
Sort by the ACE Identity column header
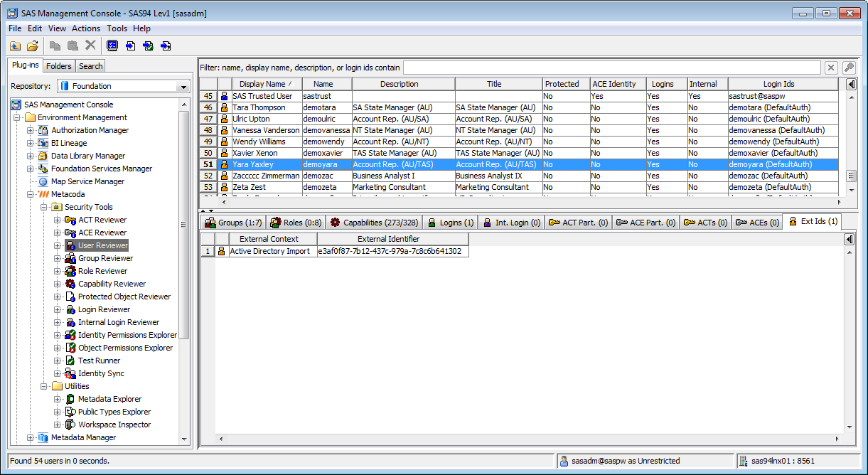click(x=618, y=84)
